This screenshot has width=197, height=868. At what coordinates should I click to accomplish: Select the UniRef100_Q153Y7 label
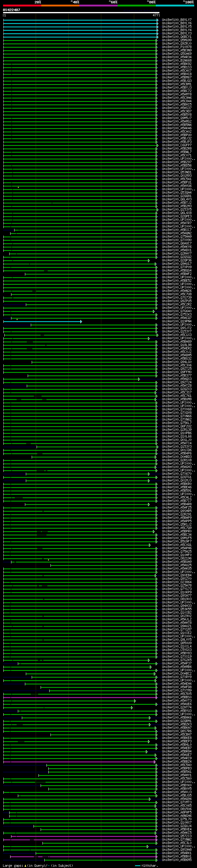pyautogui.click(x=176, y=331)
